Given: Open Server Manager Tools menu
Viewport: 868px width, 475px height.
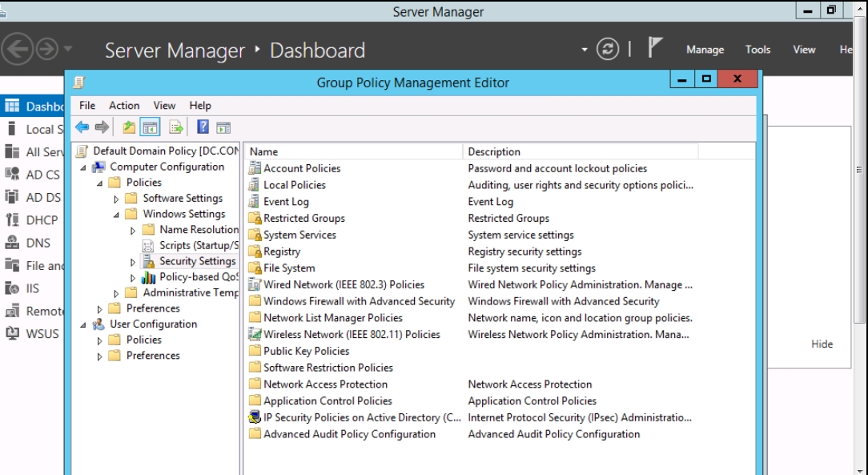Looking at the screenshot, I should 757,50.
